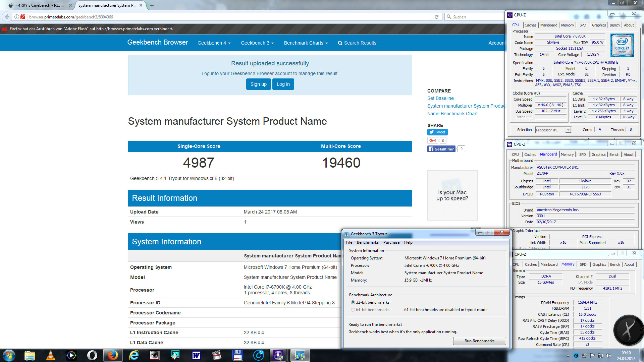Click Set Baseline link
This screenshot has height=362, width=644.
pos(440,98)
